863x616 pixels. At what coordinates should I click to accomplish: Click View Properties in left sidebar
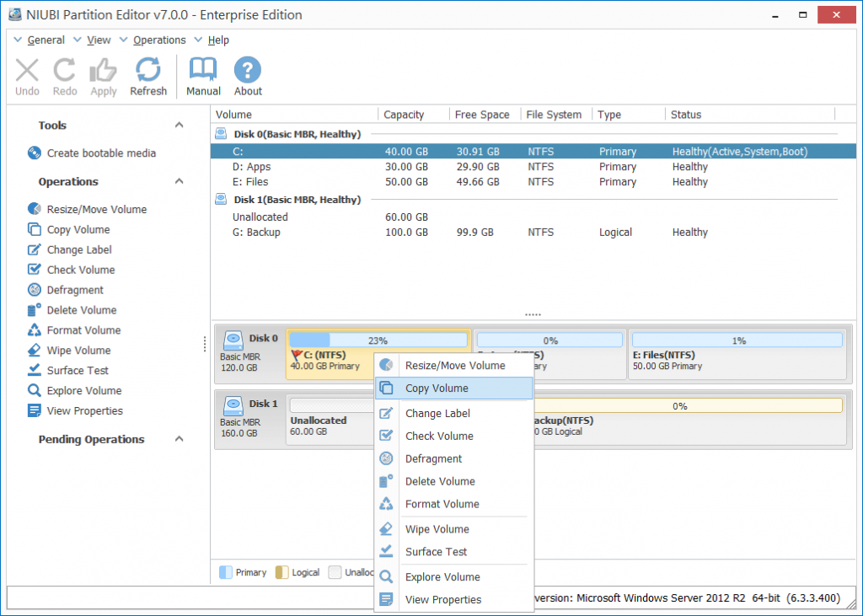coord(84,411)
